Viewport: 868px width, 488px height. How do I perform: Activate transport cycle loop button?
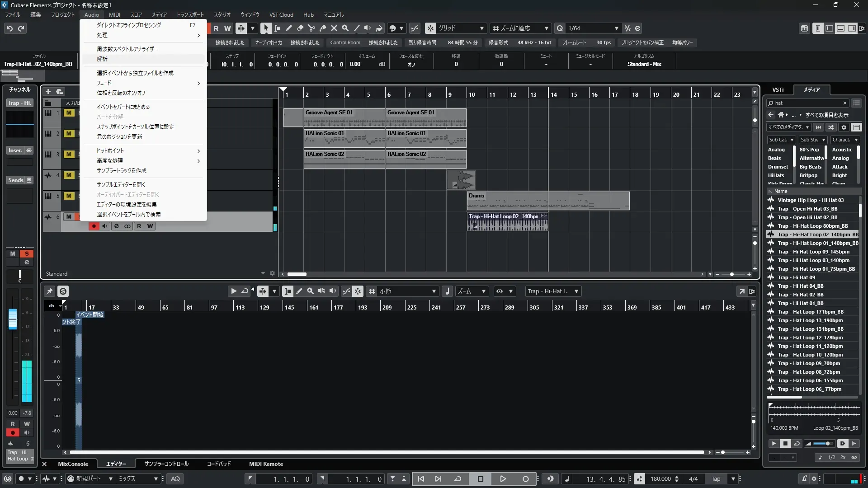point(458,479)
